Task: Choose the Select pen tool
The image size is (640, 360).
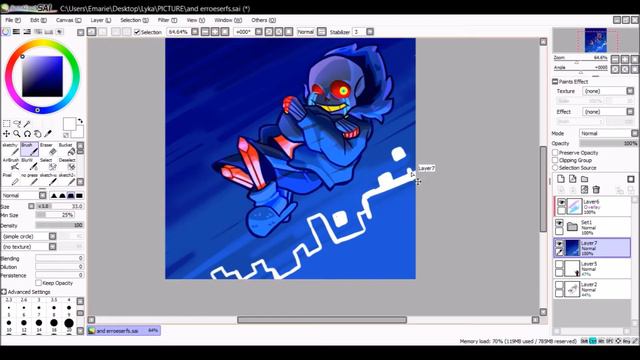Action: 48,164
